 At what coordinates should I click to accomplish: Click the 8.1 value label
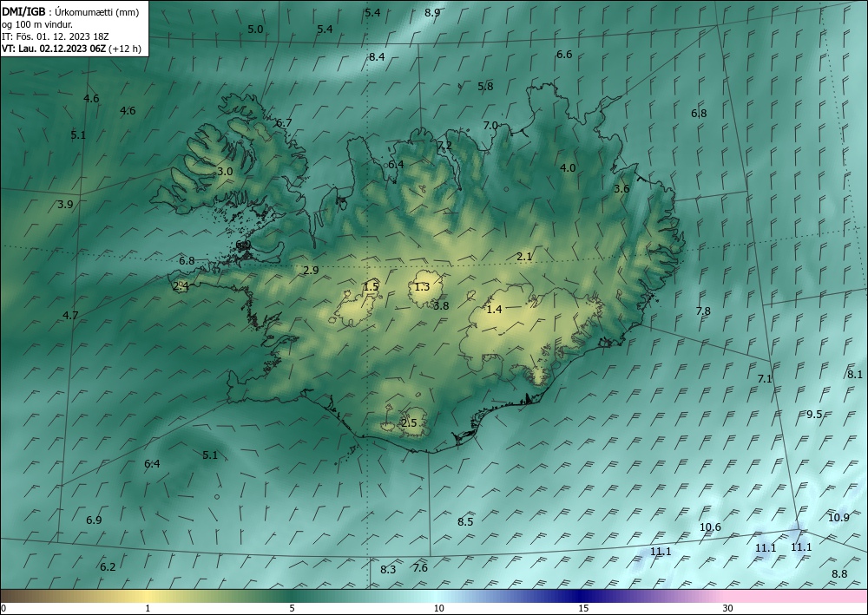point(855,375)
